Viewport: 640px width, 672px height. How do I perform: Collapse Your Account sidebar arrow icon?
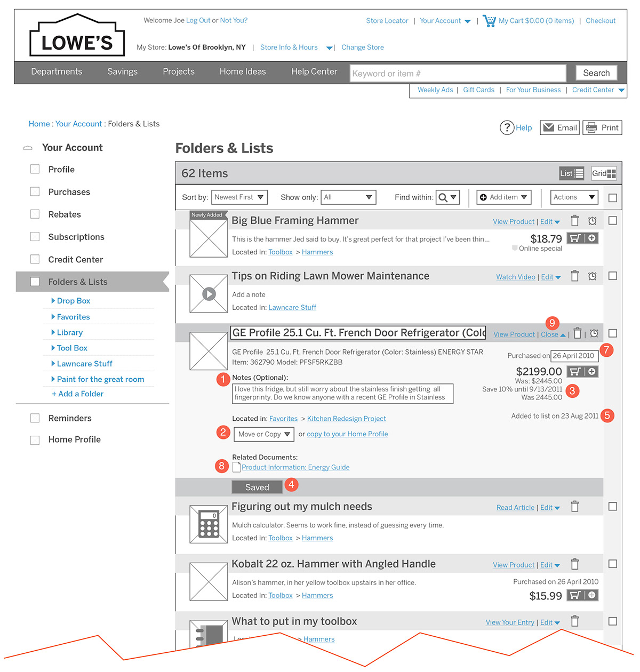coord(28,148)
